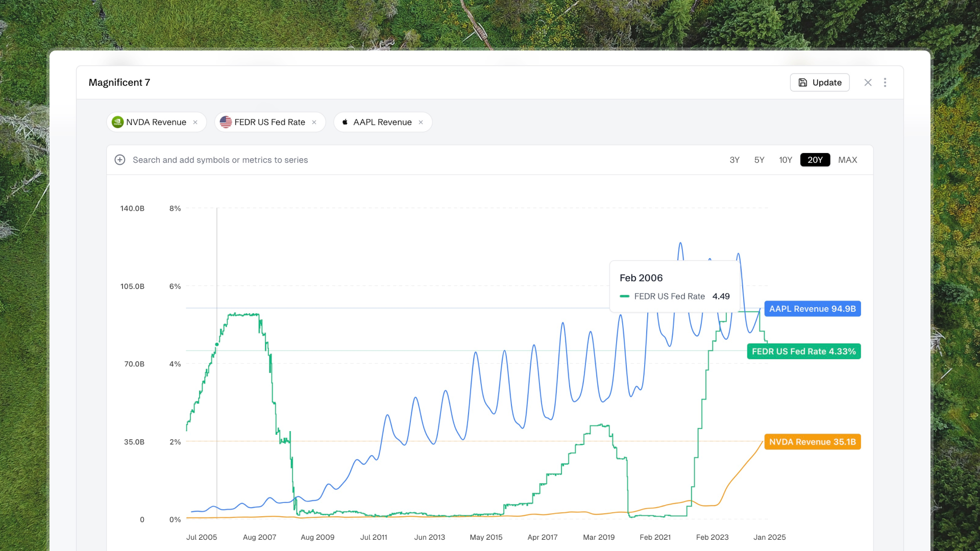Image resolution: width=980 pixels, height=551 pixels.
Task: Click the AAPL Revenue 94.9B value label
Action: [x=813, y=309]
